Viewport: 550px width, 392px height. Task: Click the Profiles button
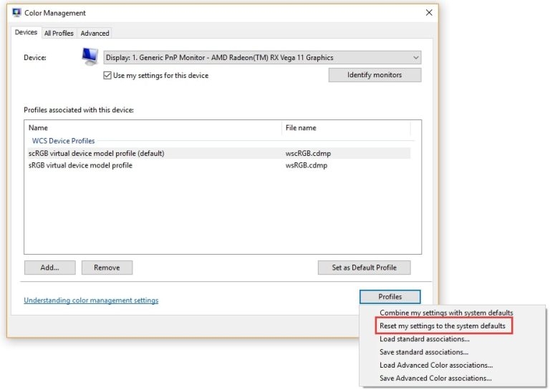pyautogui.click(x=390, y=297)
